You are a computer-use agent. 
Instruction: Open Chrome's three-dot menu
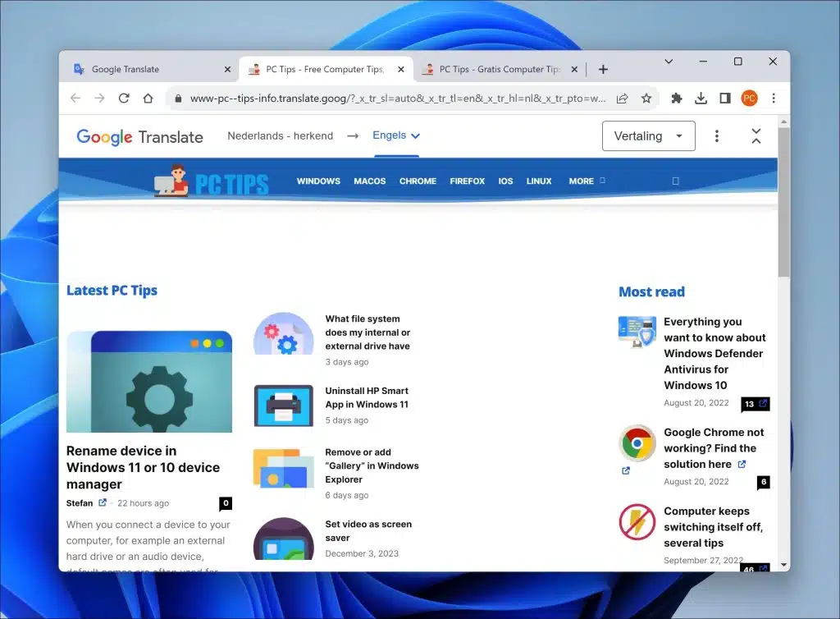pos(773,99)
